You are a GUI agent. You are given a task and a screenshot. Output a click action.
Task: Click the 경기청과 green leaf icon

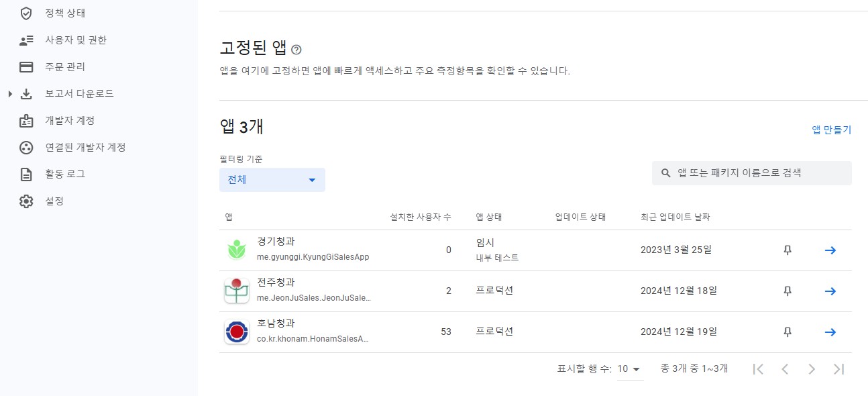237,250
